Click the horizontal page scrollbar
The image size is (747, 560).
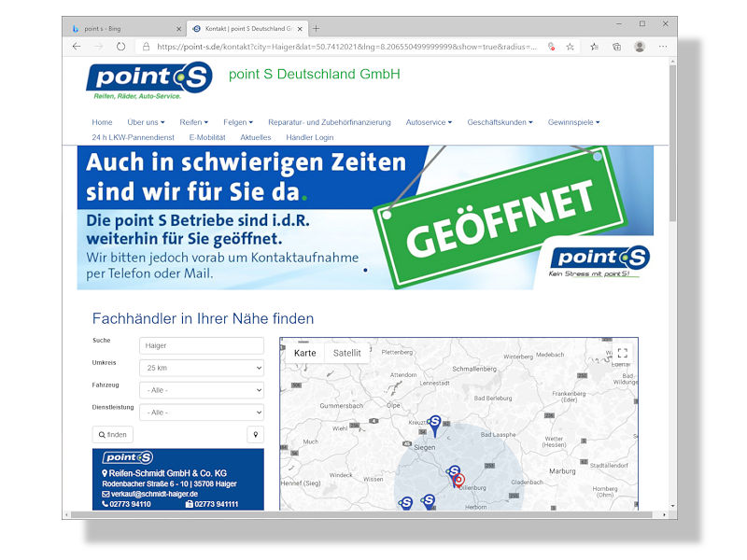(361, 515)
